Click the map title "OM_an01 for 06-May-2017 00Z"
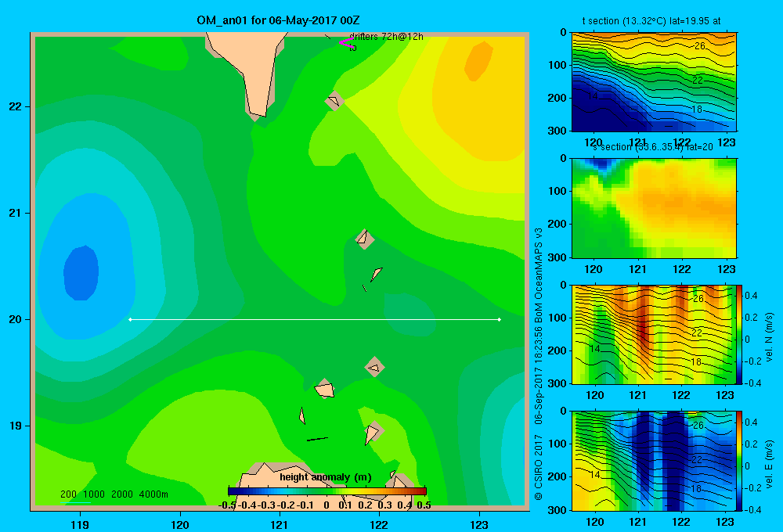 278,20
